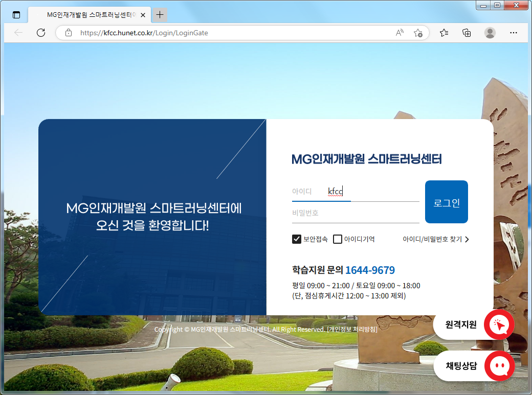
Task: Uncheck the 보안접속 secure access checkbox
Action: click(x=297, y=239)
